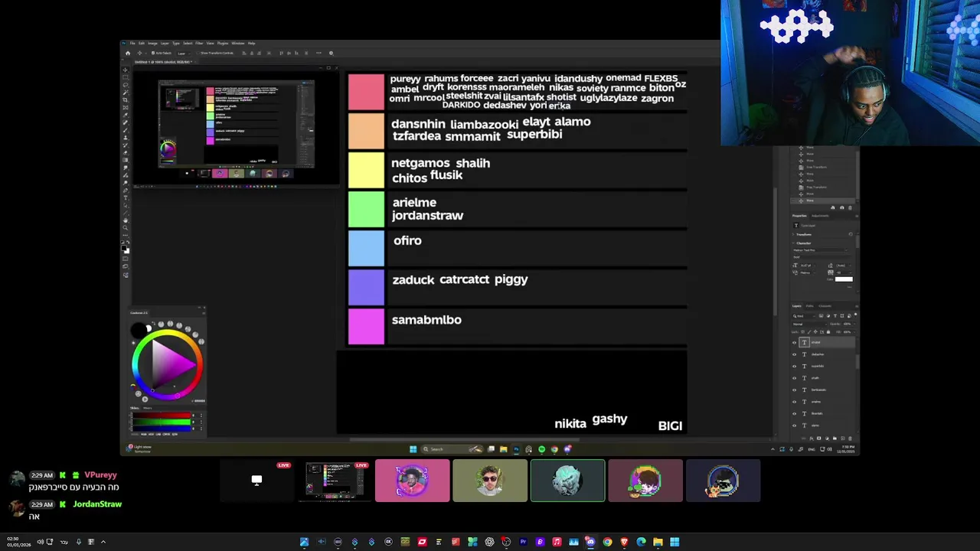The height and width of the screenshot is (551, 980).
Task: Select the Magic Wand tool
Action: (126, 93)
